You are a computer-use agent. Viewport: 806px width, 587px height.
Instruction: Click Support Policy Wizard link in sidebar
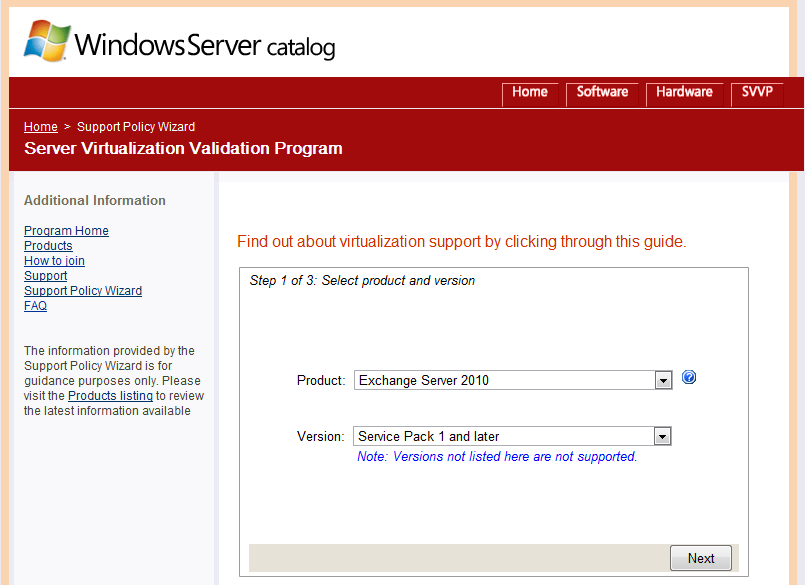[x=83, y=291]
